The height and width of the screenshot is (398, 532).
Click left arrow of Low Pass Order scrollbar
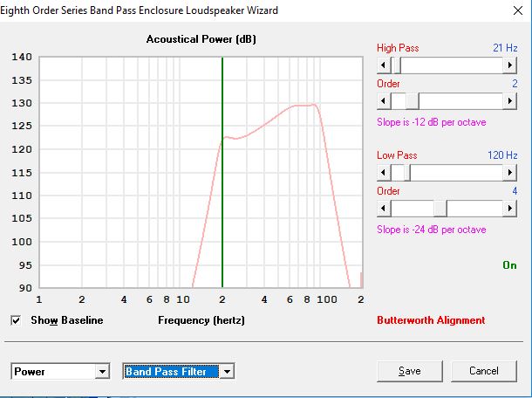[384, 209]
